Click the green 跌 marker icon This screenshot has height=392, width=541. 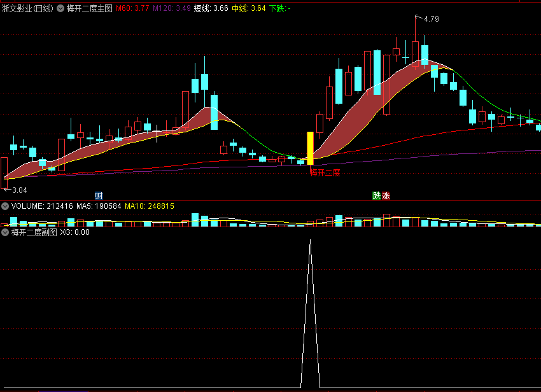coord(376,195)
